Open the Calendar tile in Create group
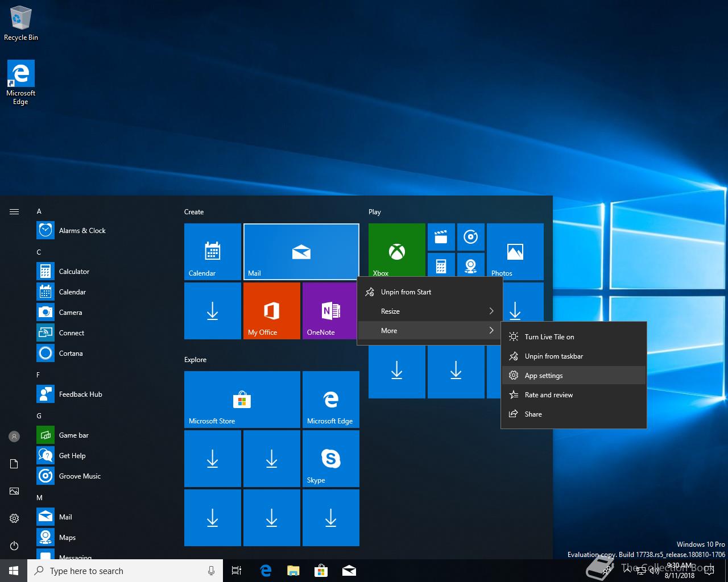The width and height of the screenshot is (728, 582). point(213,251)
